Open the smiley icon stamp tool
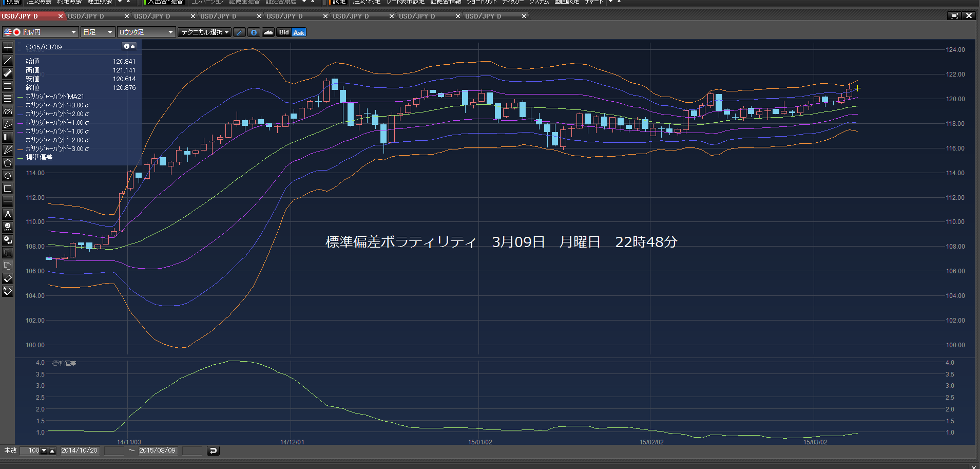The image size is (980, 469). click(8, 227)
